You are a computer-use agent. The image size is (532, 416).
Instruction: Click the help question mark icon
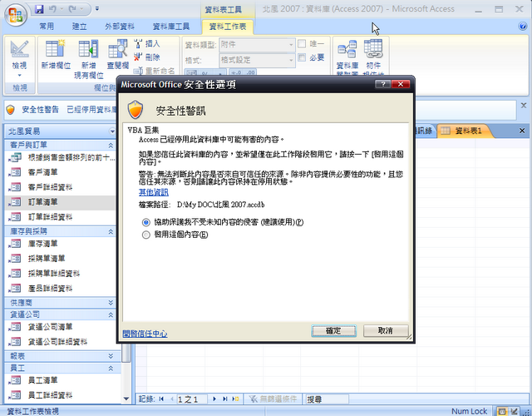click(523, 26)
